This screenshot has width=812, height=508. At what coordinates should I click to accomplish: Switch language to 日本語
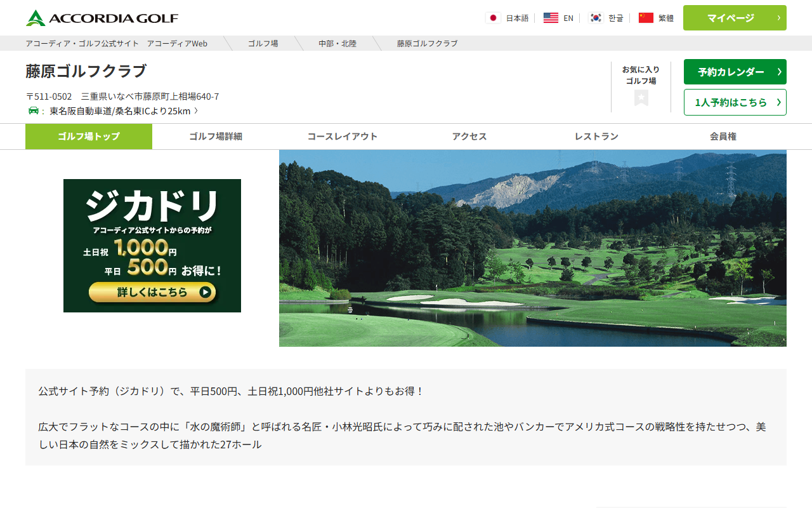point(517,18)
